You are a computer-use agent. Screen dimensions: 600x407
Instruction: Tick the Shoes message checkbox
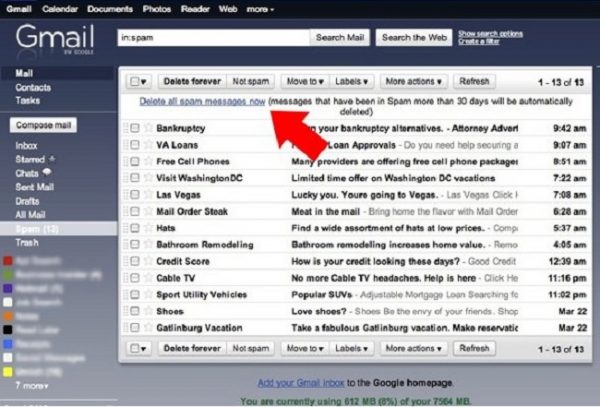pyautogui.click(x=135, y=310)
